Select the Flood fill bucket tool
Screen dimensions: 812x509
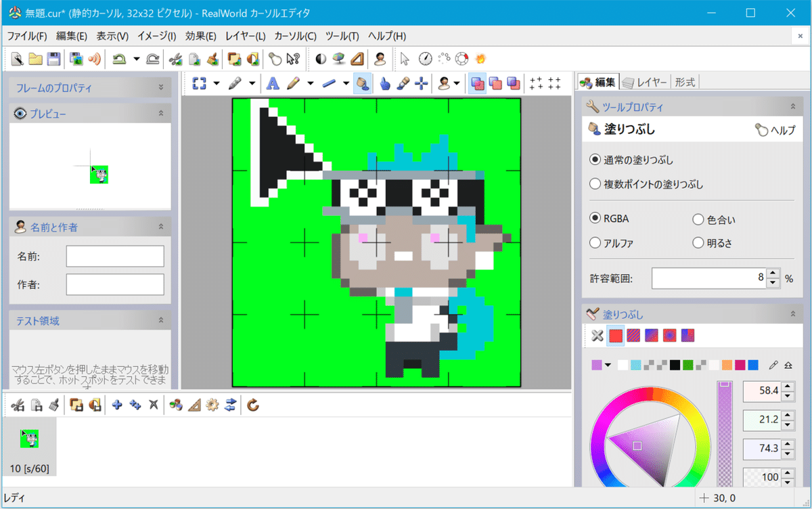pos(362,83)
